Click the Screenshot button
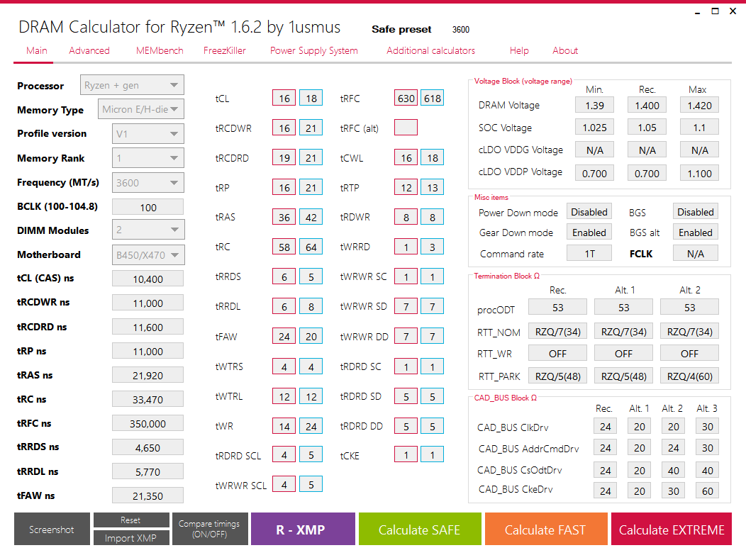The image size is (746, 560). tap(52, 529)
